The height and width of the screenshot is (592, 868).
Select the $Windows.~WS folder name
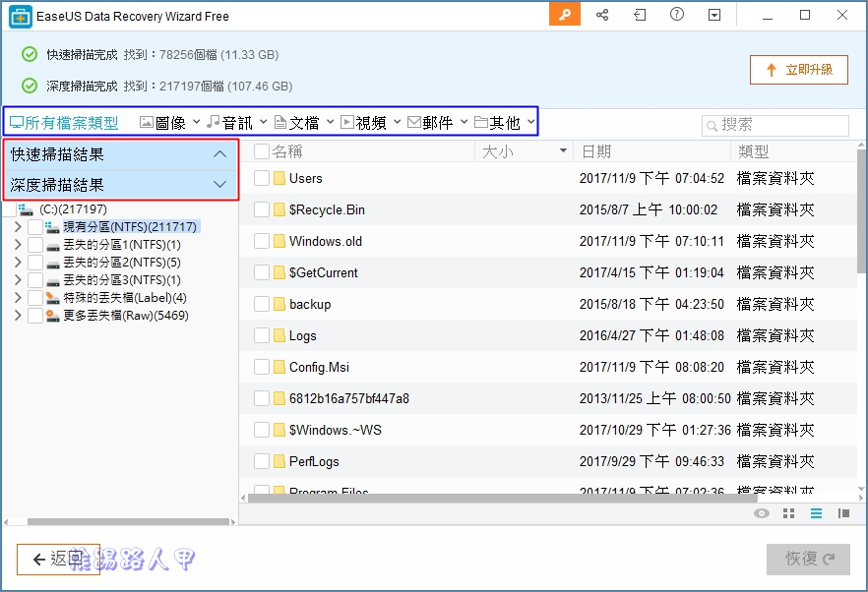point(335,430)
